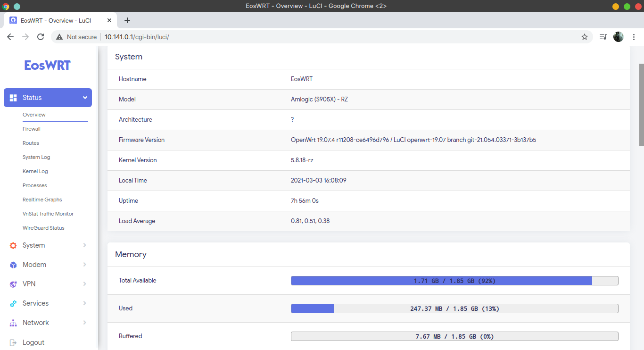Click the Firmware Version value text
The height and width of the screenshot is (350, 644).
413,140
